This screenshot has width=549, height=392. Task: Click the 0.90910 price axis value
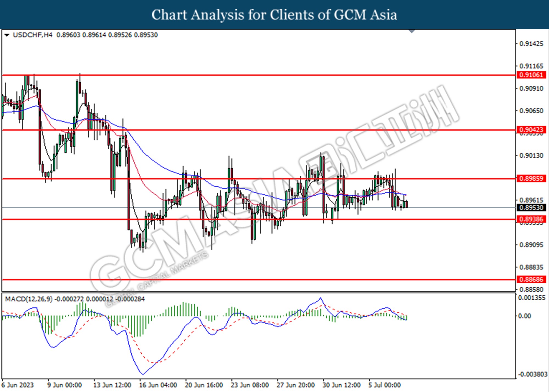531,88
